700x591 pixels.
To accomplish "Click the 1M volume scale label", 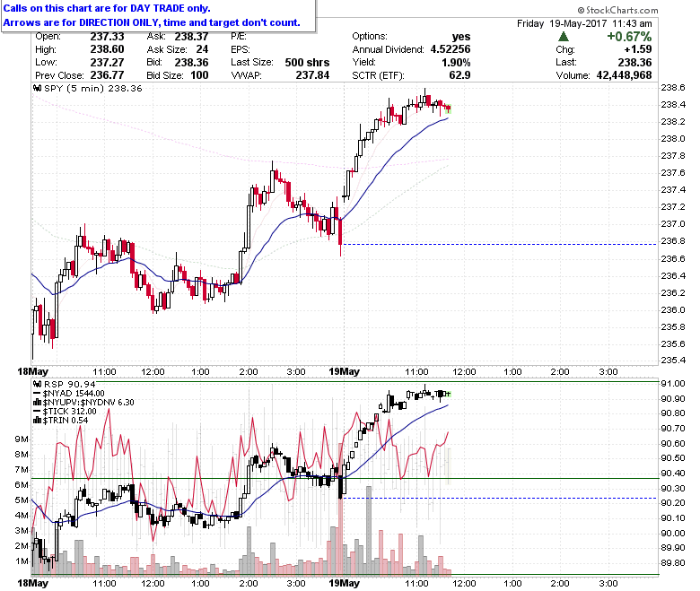I will click(22, 561).
